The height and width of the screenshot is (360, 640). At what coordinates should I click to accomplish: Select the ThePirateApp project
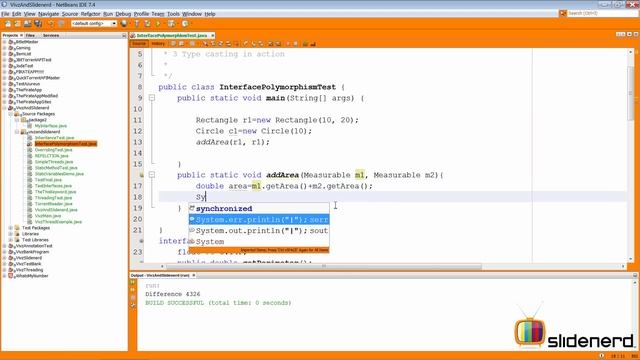tap(29, 90)
